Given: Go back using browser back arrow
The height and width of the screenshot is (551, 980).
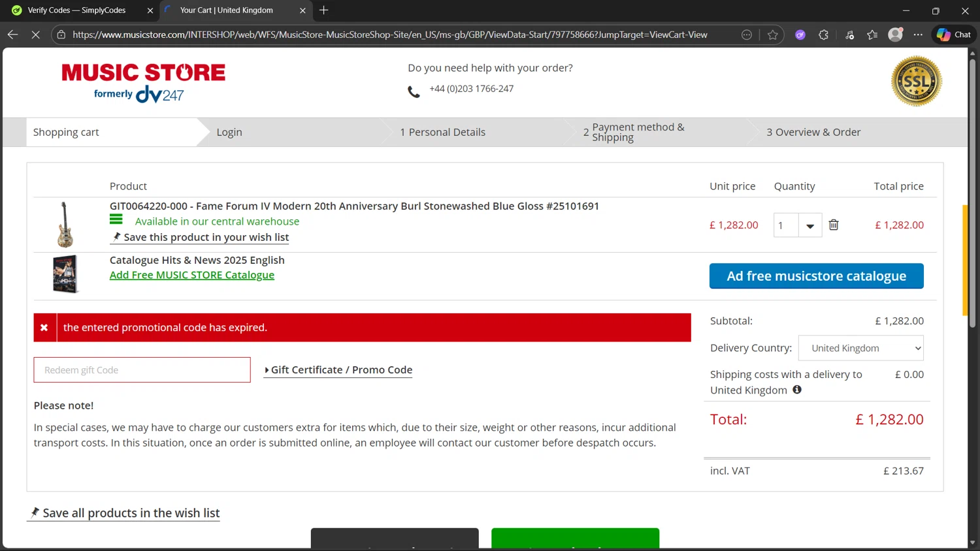Looking at the screenshot, I should [x=12, y=35].
